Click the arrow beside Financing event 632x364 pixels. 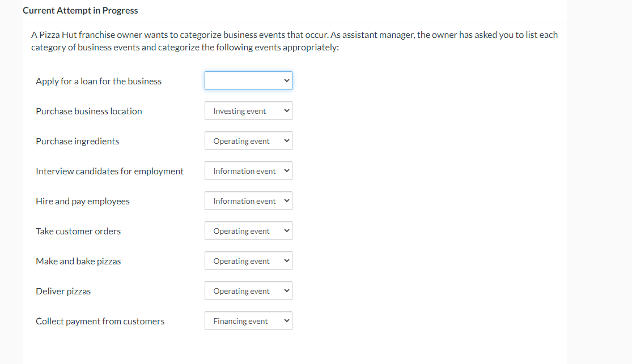click(x=286, y=320)
